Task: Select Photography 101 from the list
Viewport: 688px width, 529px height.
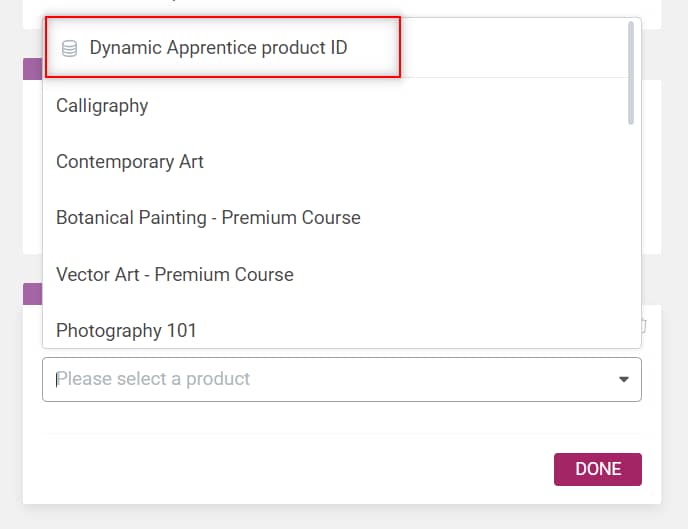Action: pos(335,330)
